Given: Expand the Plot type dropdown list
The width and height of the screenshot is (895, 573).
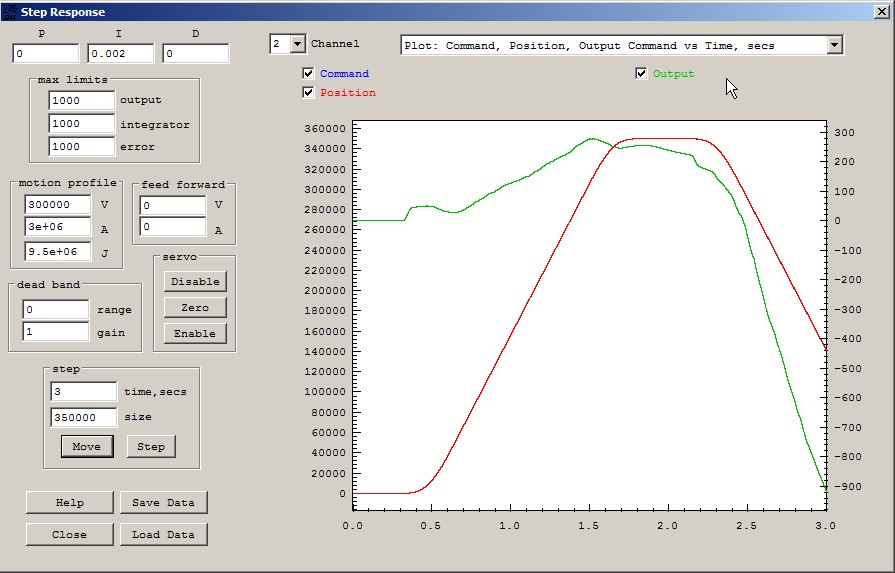Looking at the screenshot, I should pyautogui.click(x=835, y=45).
